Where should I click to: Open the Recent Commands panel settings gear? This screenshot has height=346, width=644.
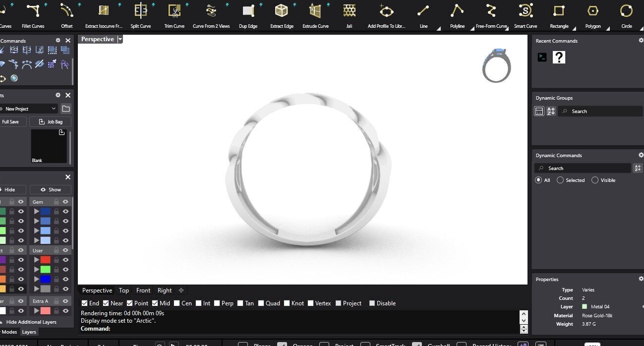coord(641,41)
